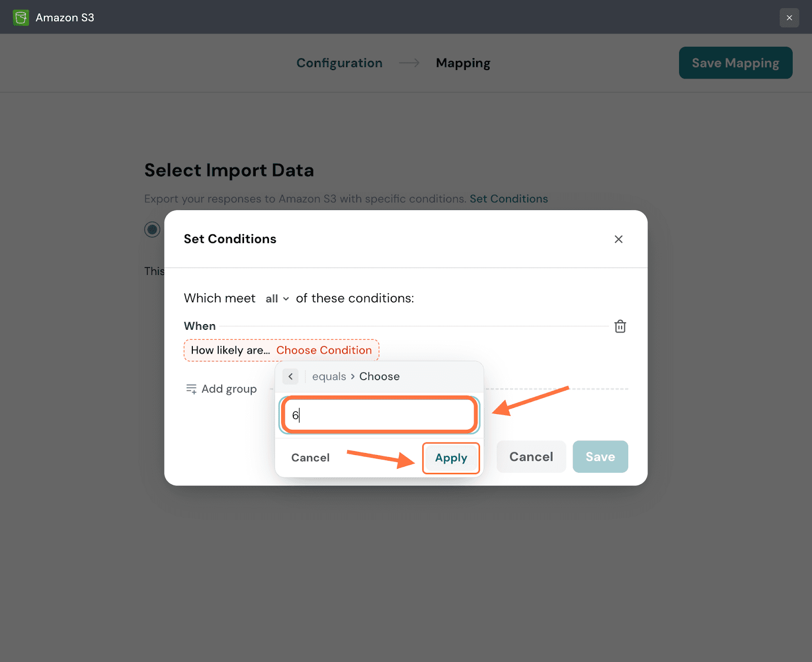Click the 'How likely are...' question chip
Viewport: 812px width, 662px height.
point(230,350)
